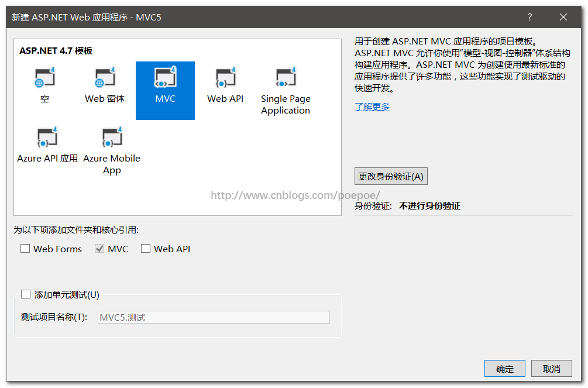
Task: Click the help question mark in title bar
Action: coord(529,17)
